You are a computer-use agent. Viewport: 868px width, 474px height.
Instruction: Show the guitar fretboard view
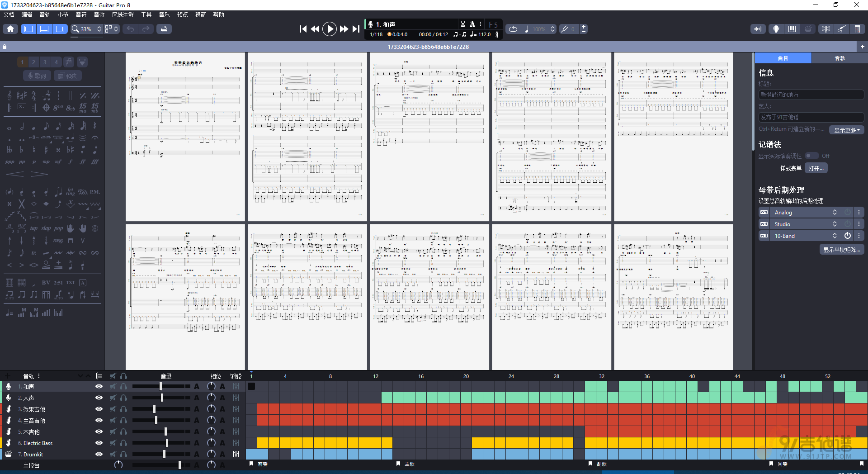pyautogui.click(x=776, y=29)
